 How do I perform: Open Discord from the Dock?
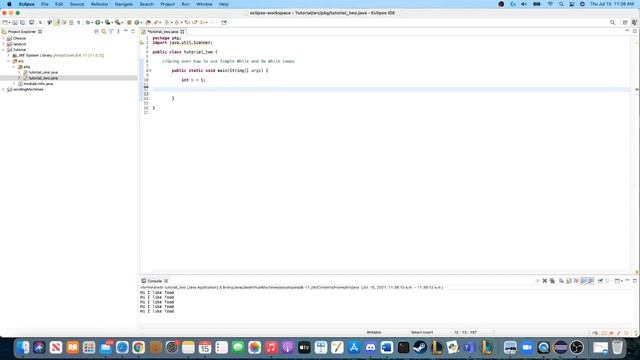click(370, 347)
